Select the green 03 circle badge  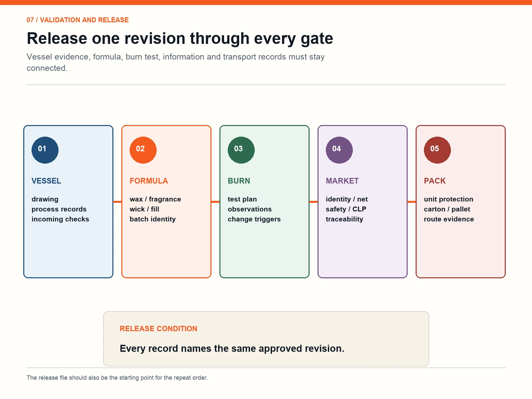(241, 150)
